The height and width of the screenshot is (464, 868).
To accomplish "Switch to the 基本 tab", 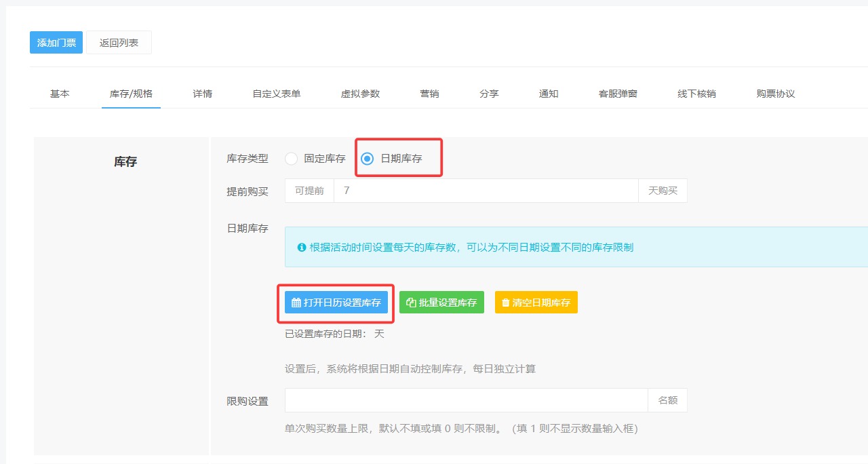I will tap(60, 94).
